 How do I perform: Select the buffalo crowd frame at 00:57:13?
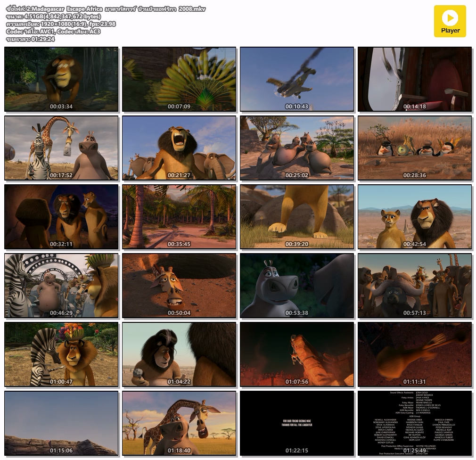415,286
